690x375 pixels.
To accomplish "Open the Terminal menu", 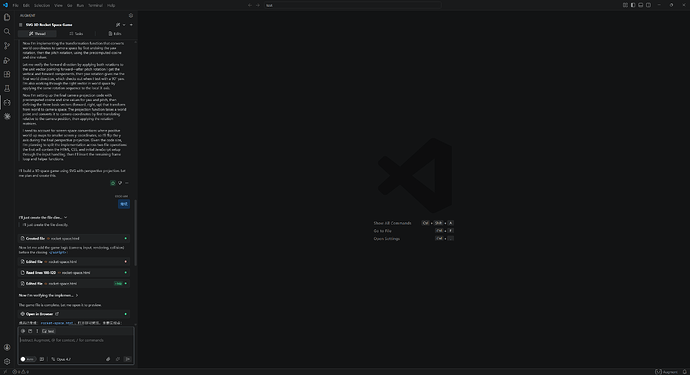I will coord(95,5).
